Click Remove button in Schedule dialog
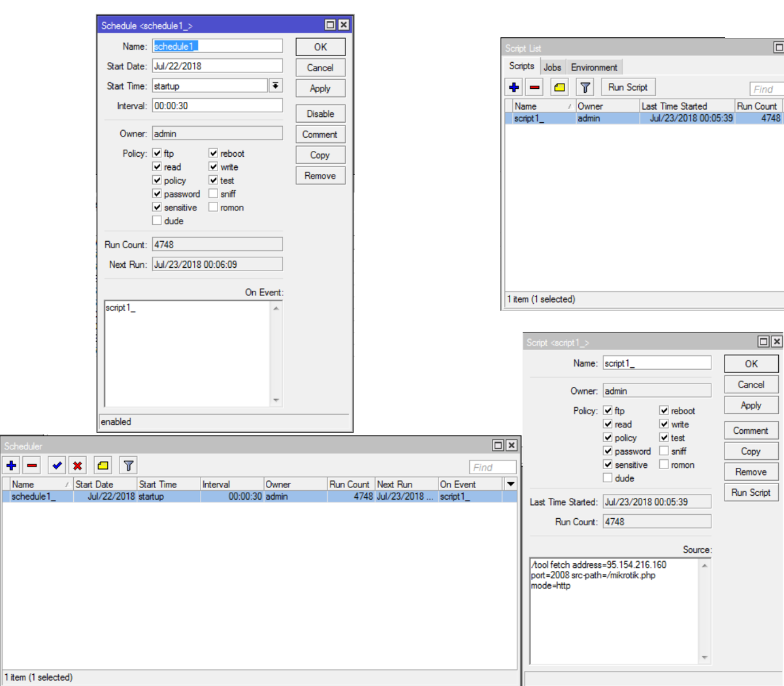 [x=320, y=176]
